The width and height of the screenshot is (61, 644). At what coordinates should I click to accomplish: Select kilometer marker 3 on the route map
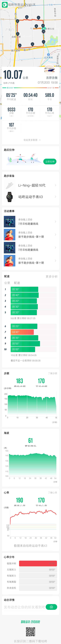pos(20,45)
